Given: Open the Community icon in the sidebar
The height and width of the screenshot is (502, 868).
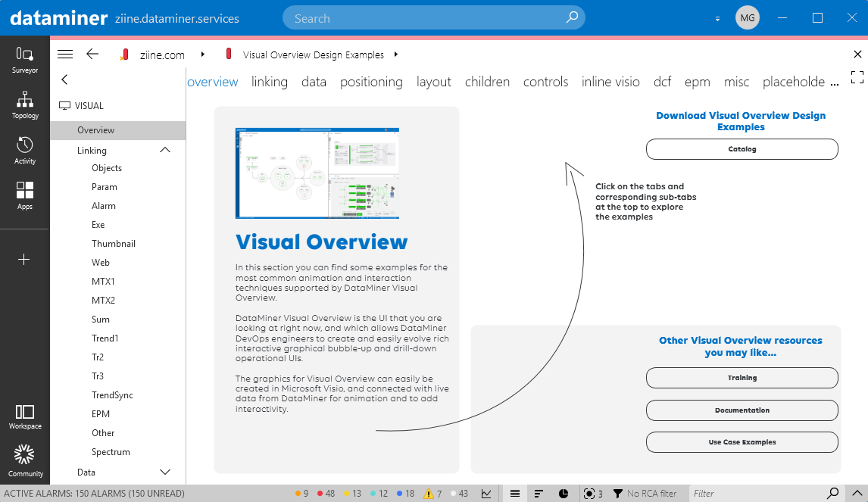Looking at the screenshot, I should [25, 455].
